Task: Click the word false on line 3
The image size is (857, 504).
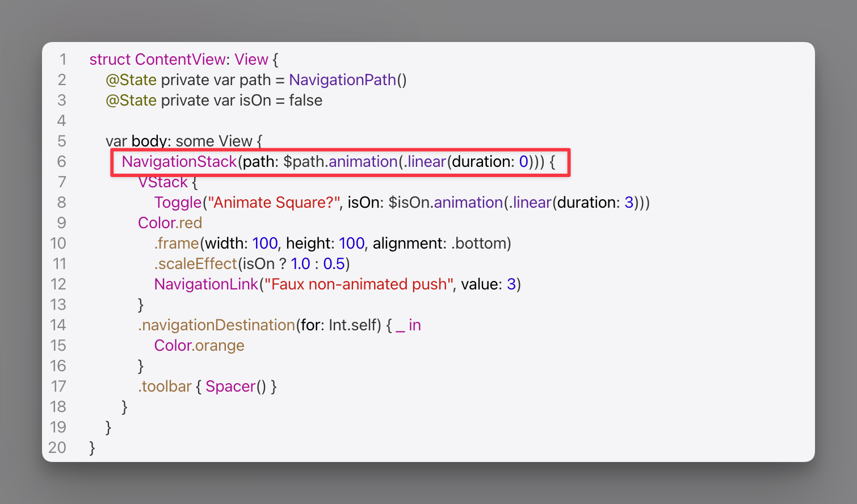Action: click(x=305, y=100)
